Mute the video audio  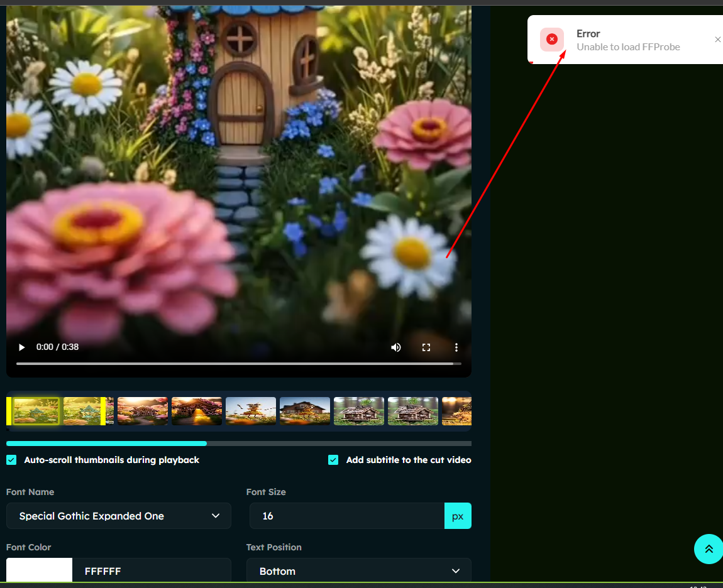395,347
